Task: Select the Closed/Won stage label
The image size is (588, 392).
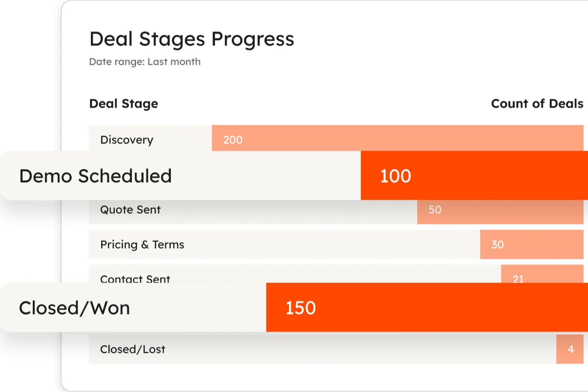Action: pyautogui.click(x=75, y=308)
